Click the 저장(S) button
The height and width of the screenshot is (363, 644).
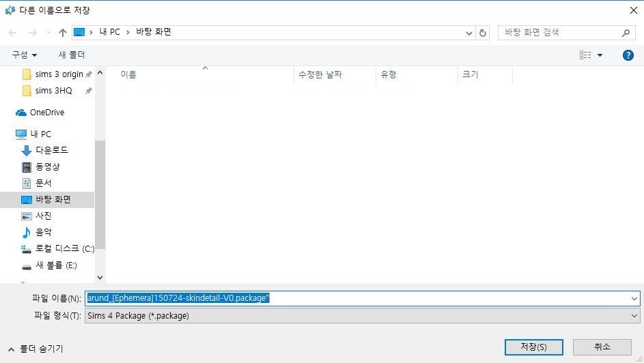[x=533, y=347]
